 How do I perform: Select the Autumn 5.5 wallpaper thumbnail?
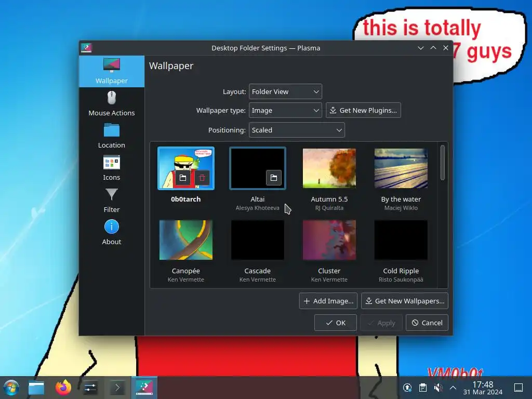tap(329, 168)
